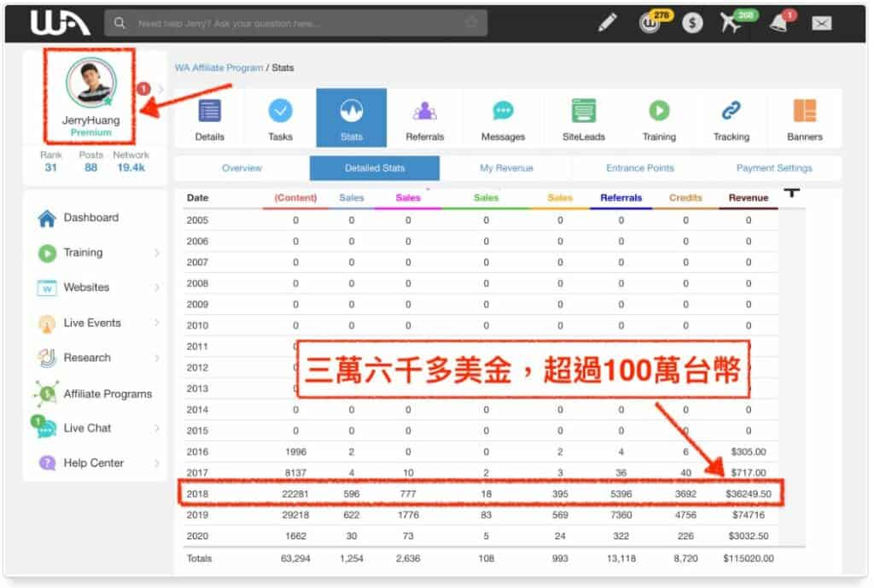This screenshot has height=588, width=874.
Task: Switch to the Overview sub-tab
Action: [x=242, y=168]
